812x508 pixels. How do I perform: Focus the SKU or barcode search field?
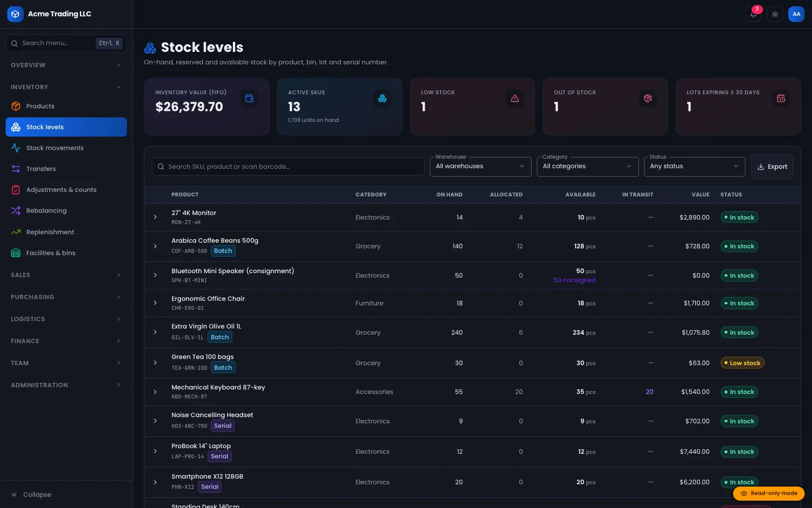288,167
